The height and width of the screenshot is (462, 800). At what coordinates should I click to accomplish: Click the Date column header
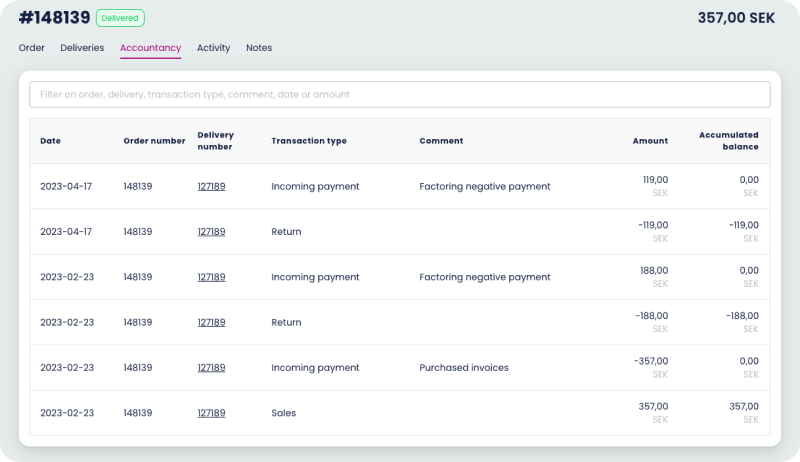50,141
